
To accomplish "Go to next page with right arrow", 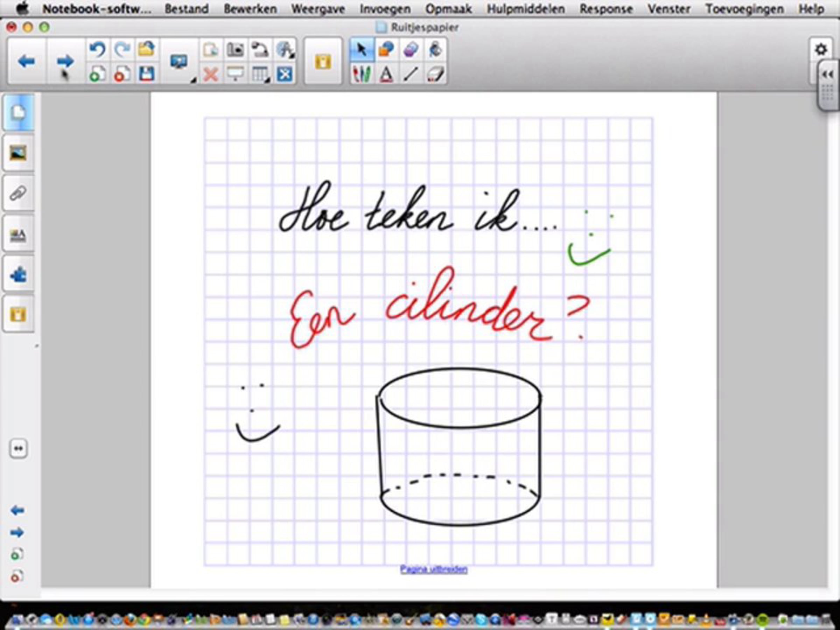I will [65, 61].
